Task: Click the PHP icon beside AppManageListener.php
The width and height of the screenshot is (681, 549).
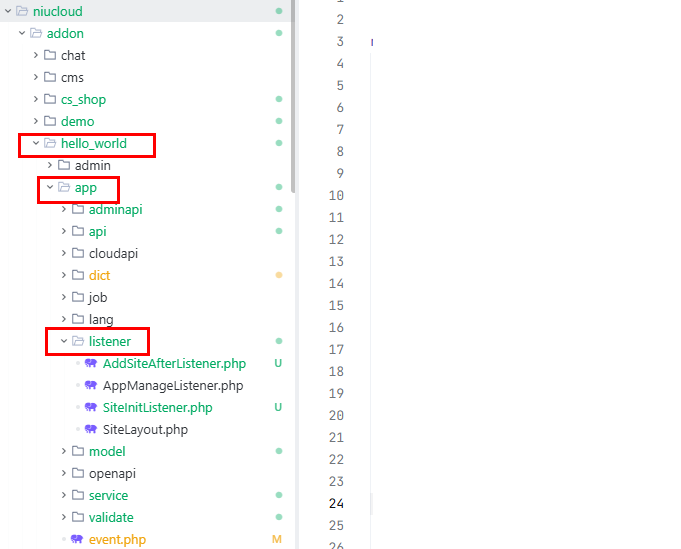Action: click(x=91, y=385)
